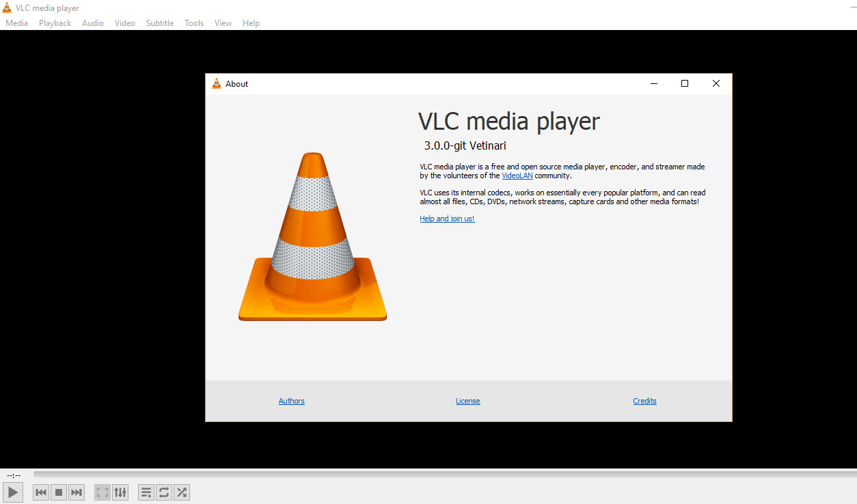Minimize the main VLC window
The image size is (857, 504).
click(854, 8)
